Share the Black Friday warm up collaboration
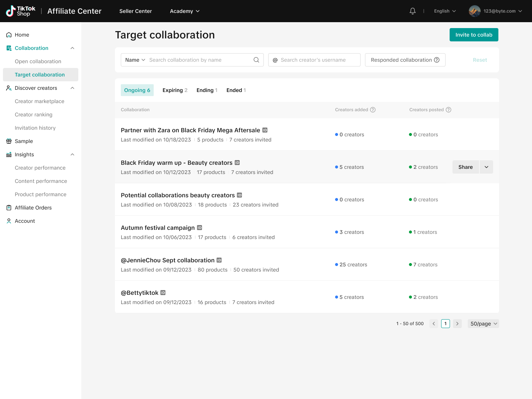 (x=465, y=167)
